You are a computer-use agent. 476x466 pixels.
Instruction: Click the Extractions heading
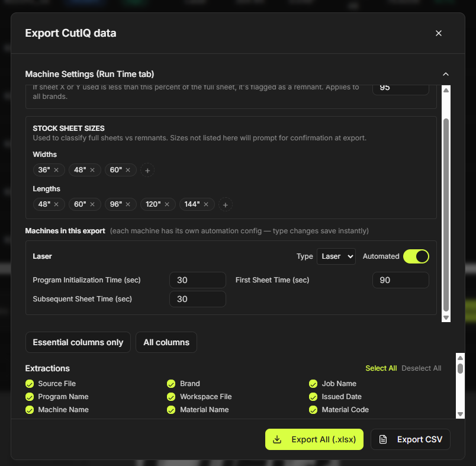(47, 368)
